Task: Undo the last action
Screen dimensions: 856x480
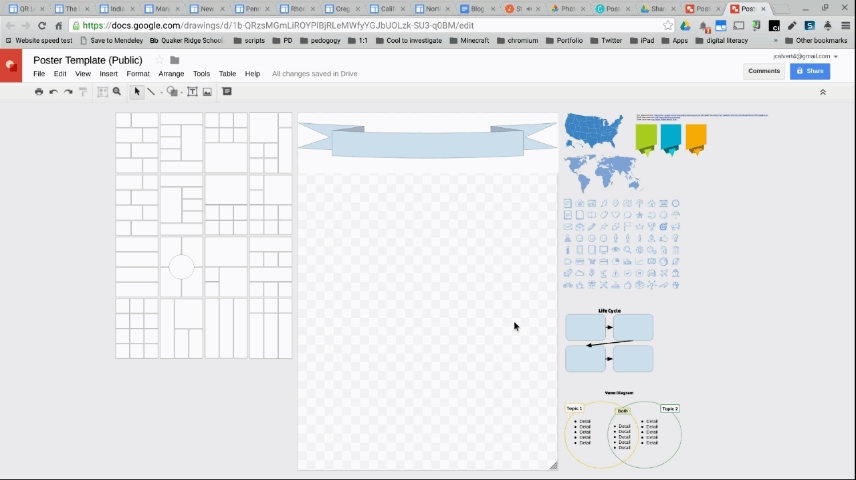Action: tap(54, 92)
